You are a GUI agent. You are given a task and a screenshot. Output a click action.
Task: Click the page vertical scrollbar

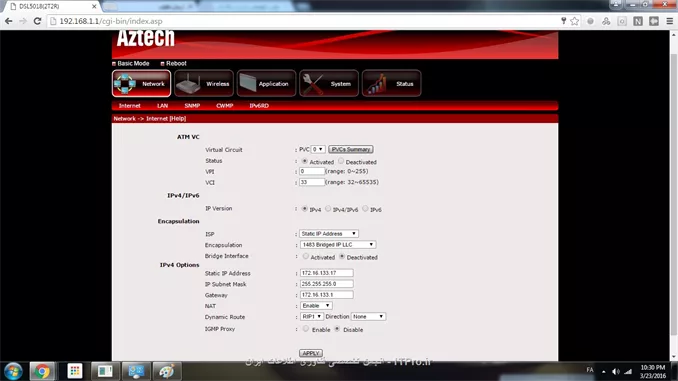(x=674, y=195)
